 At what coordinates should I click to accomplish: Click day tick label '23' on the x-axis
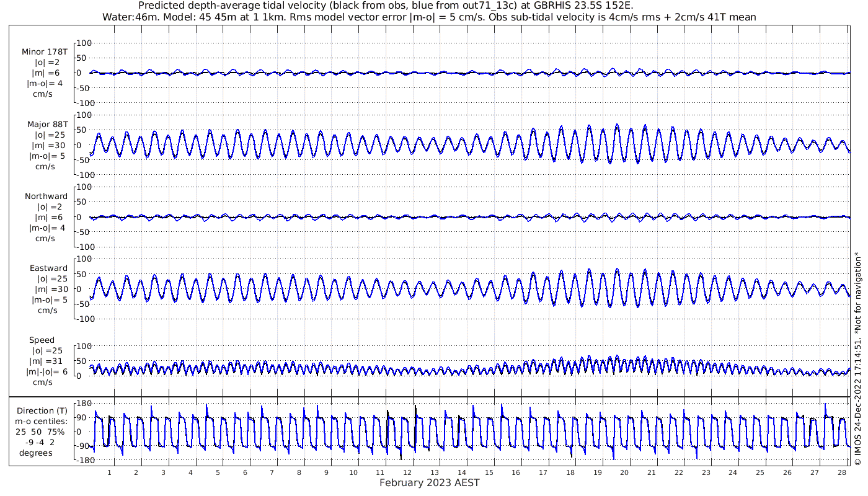pos(706,472)
